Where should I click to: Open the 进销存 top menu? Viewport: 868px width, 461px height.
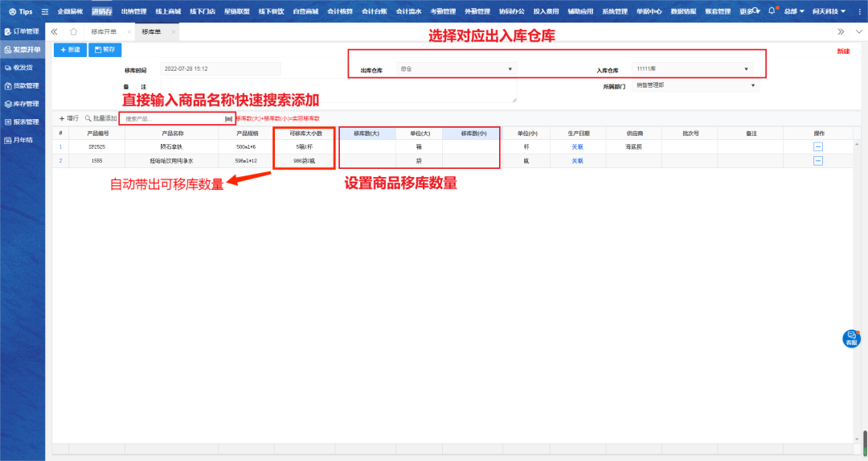[102, 11]
